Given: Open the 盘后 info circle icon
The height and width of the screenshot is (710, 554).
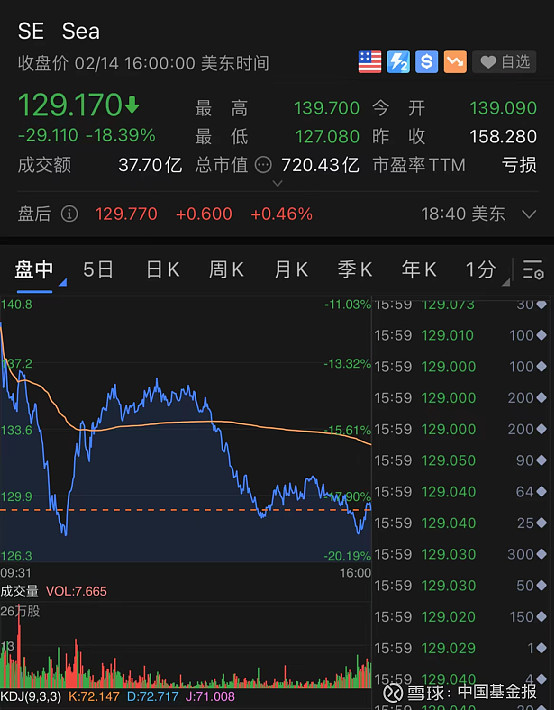Looking at the screenshot, I should (69, 214).
